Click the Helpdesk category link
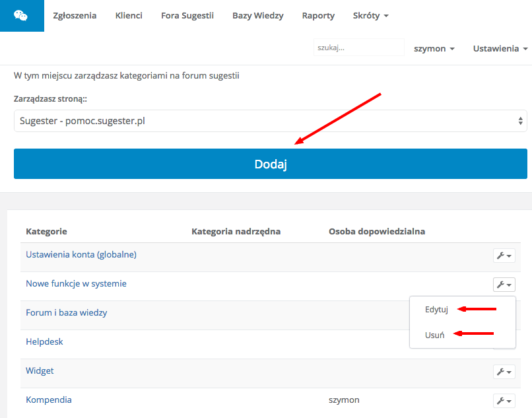532x418 pixels. [44, 341]
